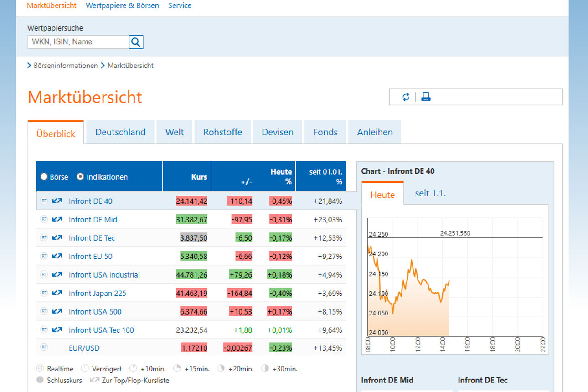
Task: Click the seit 01.01. % column header
Action: [321, 176]
